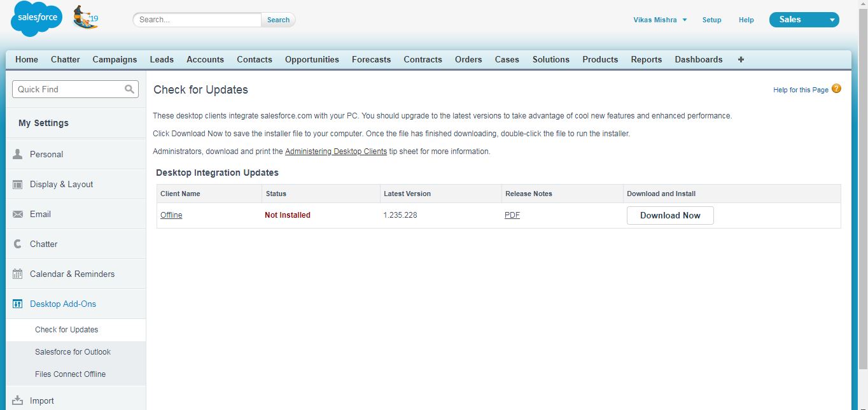Click the orange help question mark icon

(836, 88)
